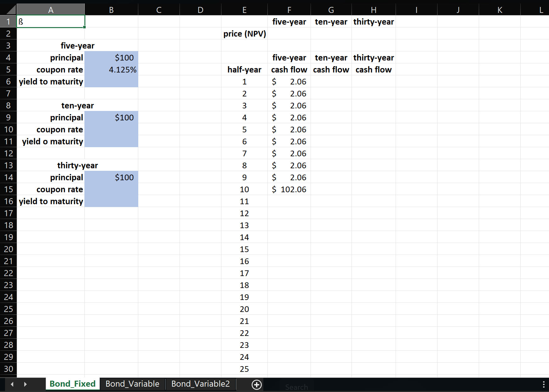Select the five-year principal $100 cell

pos(111,58)
